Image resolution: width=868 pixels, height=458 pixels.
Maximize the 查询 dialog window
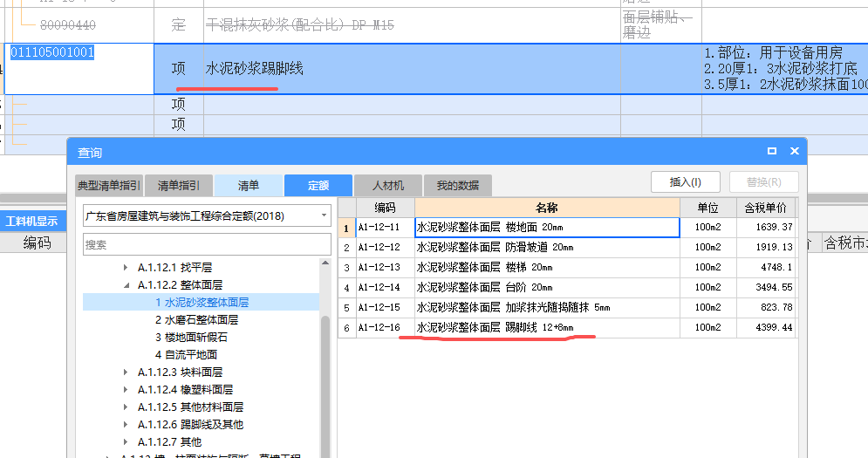(772, 151)
